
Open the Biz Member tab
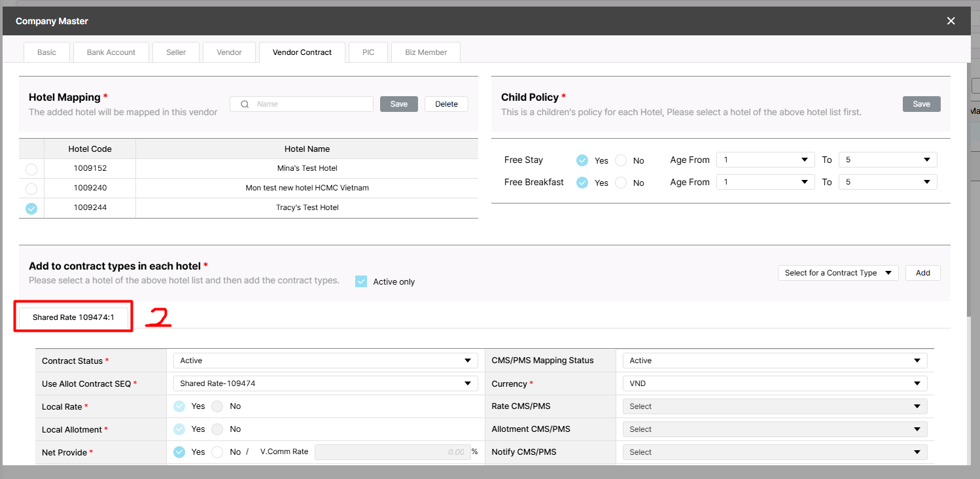tap(426, 52)
